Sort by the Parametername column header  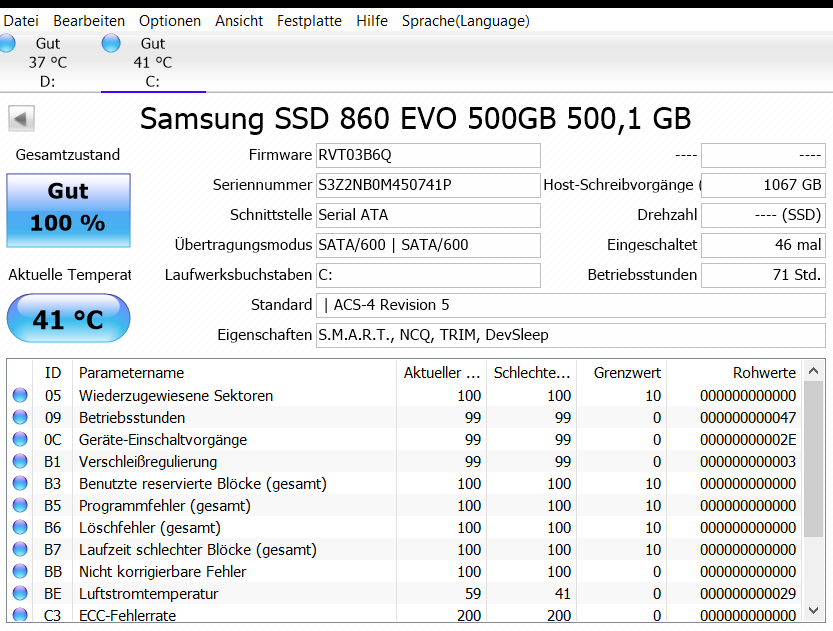pos(235,373)
